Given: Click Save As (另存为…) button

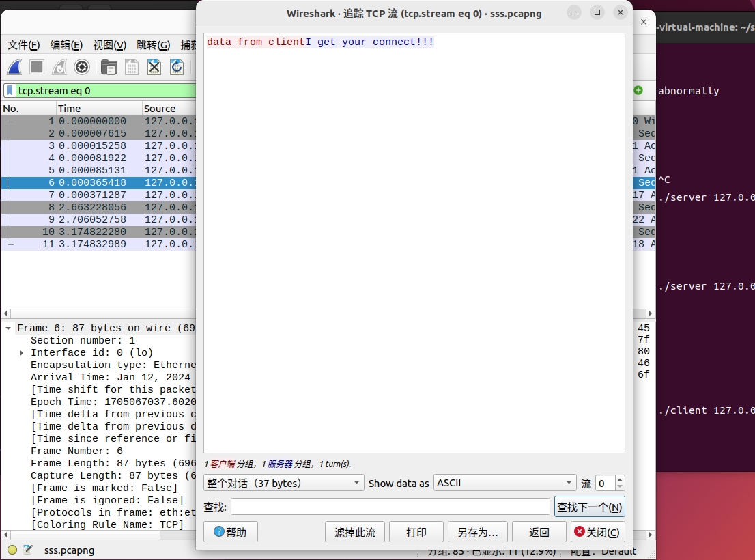Looking at the screenshot, I should pyautogui.click(x=478, y=532).
